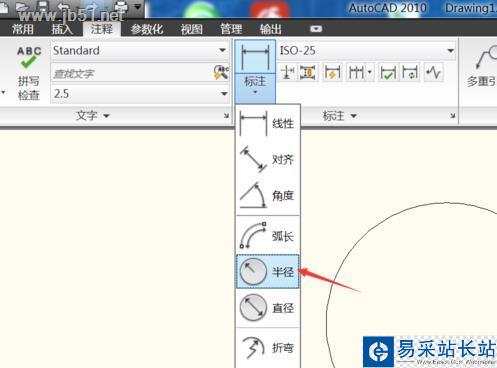Click the Dimension Break icon in the dimension row
497x368 pixels.
tap(287, 72)
